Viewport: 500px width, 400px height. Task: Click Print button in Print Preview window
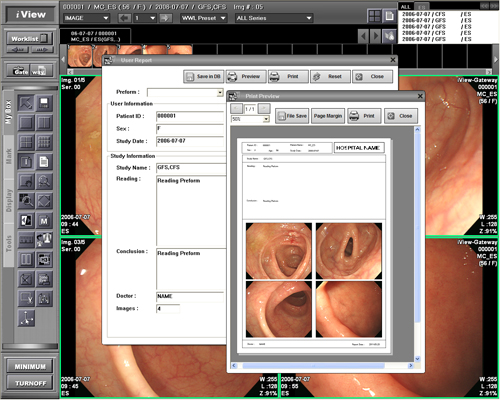point(364,116)
